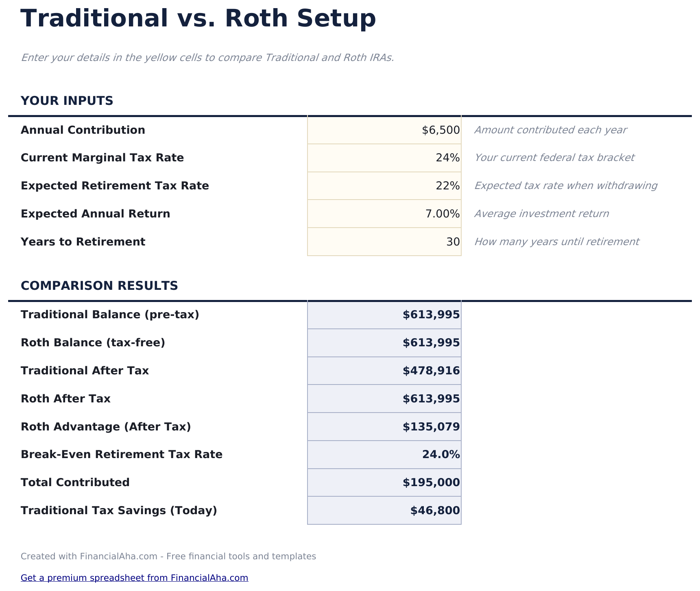Select the Total Contributed $195,000 cell

pyautogui.click(x=384, y=482)
